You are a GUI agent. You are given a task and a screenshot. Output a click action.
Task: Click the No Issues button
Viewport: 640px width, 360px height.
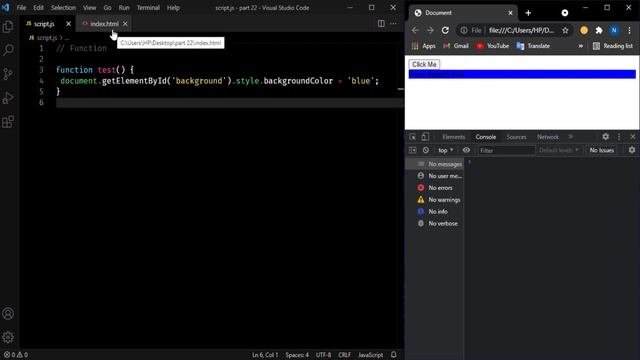pos(602,150)
